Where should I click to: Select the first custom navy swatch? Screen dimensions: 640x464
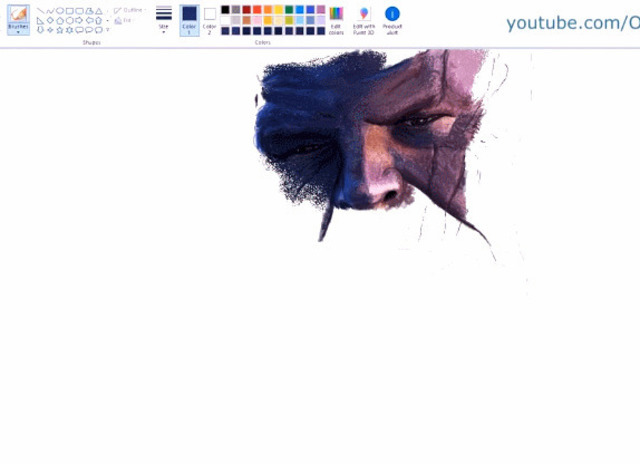(225, 31)
